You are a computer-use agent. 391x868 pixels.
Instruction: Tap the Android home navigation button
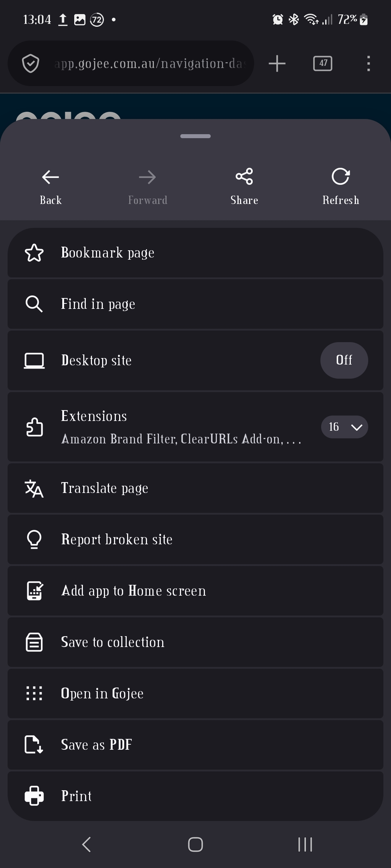[x=195, y=844]
